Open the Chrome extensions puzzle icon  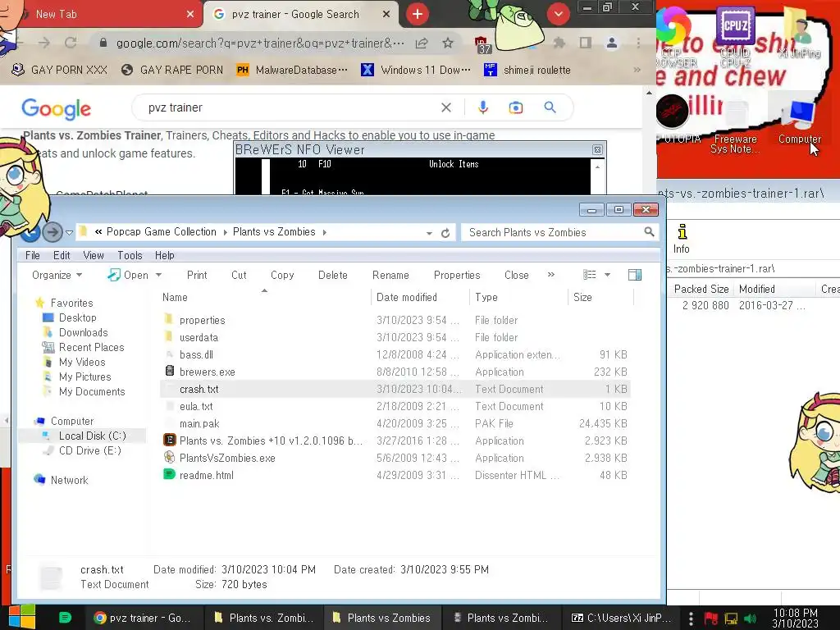[x=559, y=43]
